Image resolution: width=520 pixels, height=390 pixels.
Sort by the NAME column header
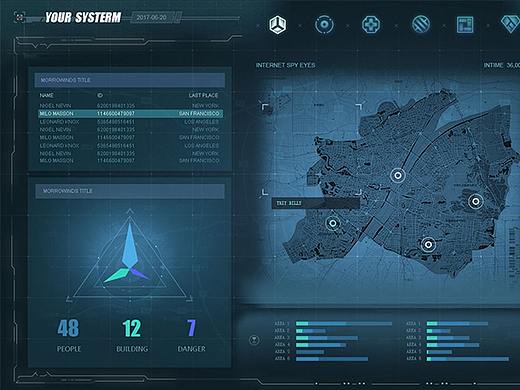point(47,95)
